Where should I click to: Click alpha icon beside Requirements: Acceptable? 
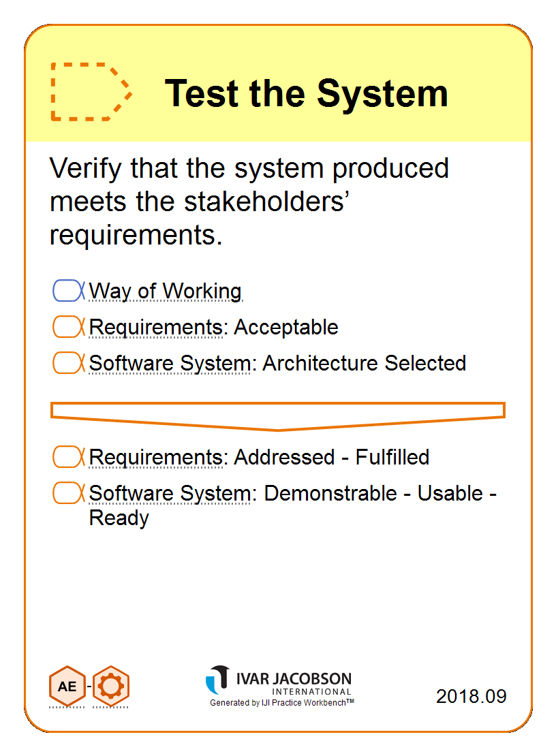[x=68, y=327]
